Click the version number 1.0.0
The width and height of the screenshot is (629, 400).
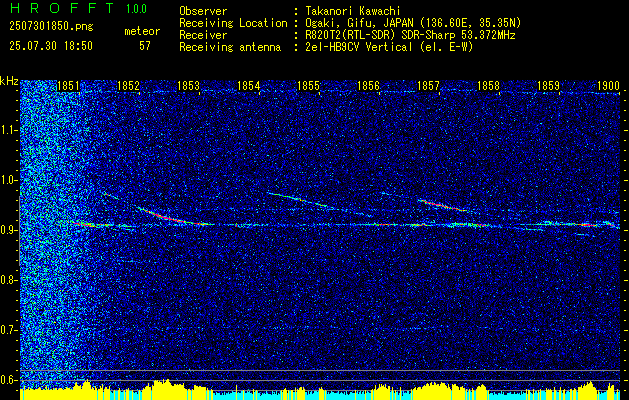point(136,8)
